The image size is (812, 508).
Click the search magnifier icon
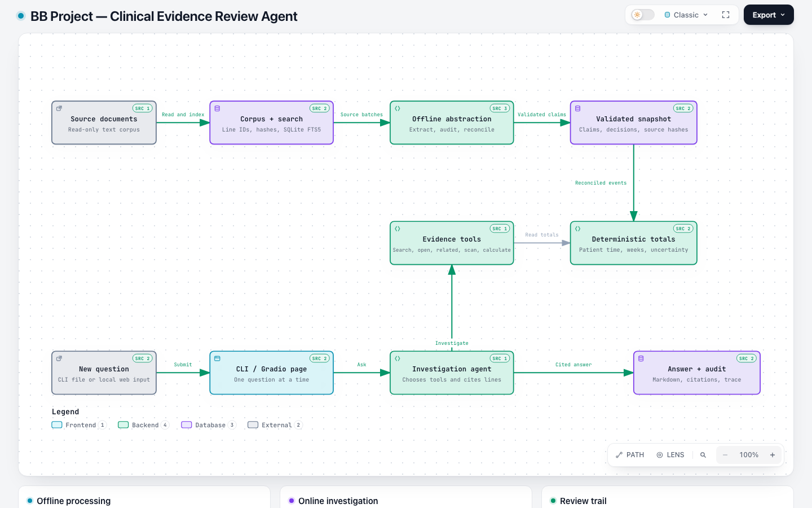703,455
